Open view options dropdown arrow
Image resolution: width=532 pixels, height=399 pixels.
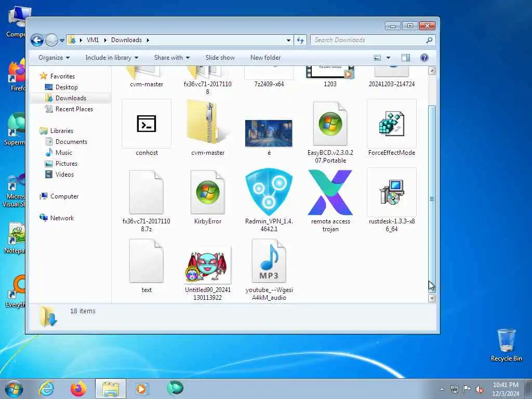[x=388, y=58]
